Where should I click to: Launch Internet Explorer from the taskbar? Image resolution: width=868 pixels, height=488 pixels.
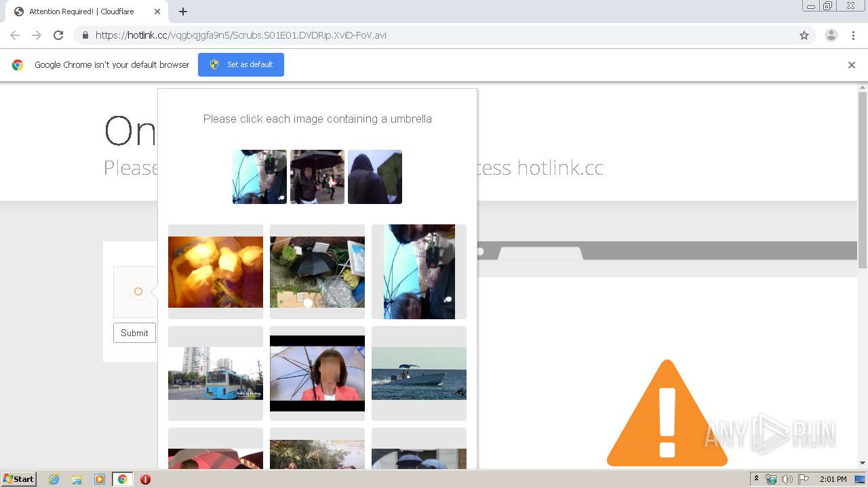tap(54, 479)
